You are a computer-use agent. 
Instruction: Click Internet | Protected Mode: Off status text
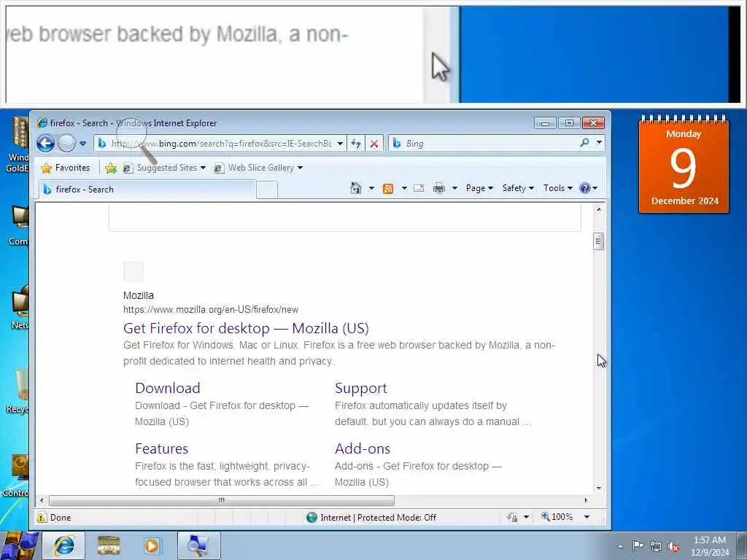click(x=379, y=518)
